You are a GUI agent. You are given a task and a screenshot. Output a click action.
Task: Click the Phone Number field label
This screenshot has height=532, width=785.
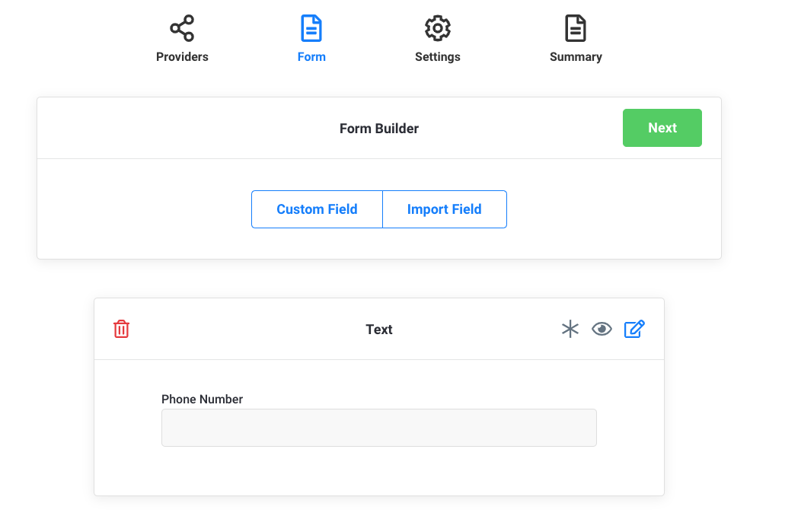[x=203, y=400]
